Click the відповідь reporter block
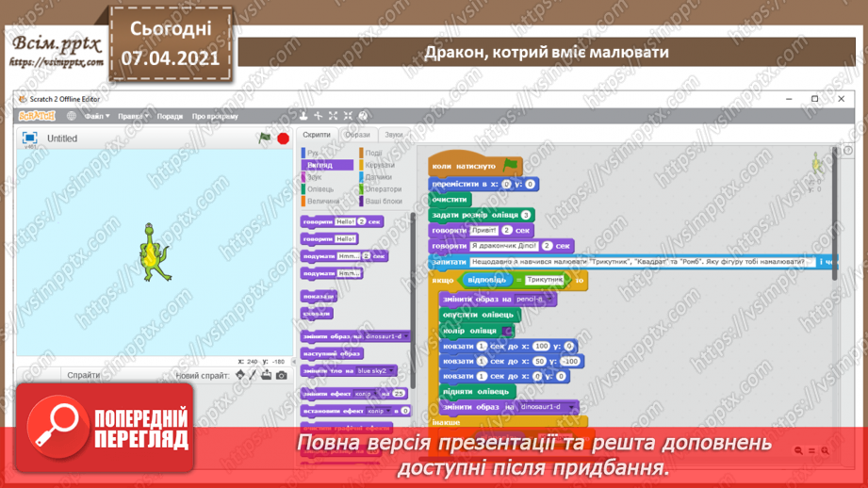Image resolution: width=868 pixels, height=488 pixels. (486, 280)
